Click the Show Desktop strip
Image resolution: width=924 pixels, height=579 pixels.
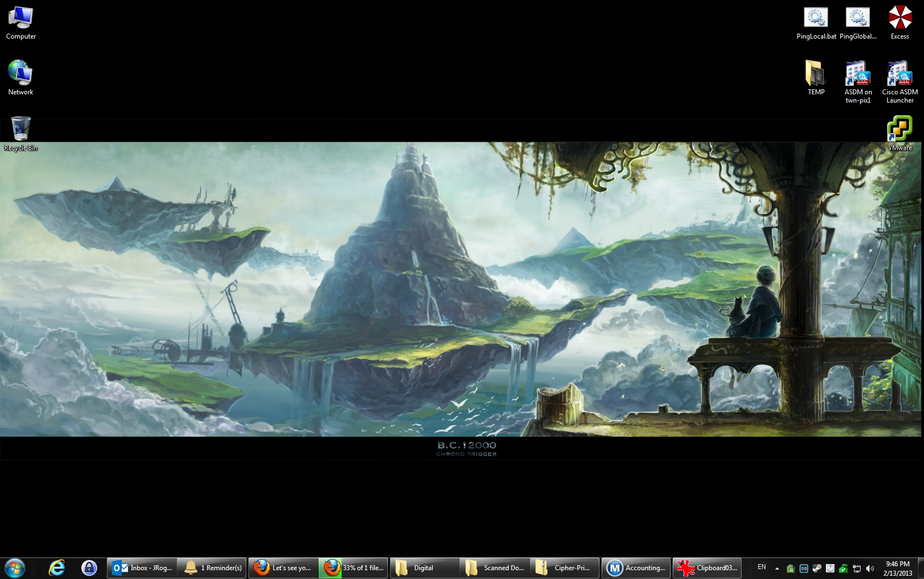tap(921, 568)
